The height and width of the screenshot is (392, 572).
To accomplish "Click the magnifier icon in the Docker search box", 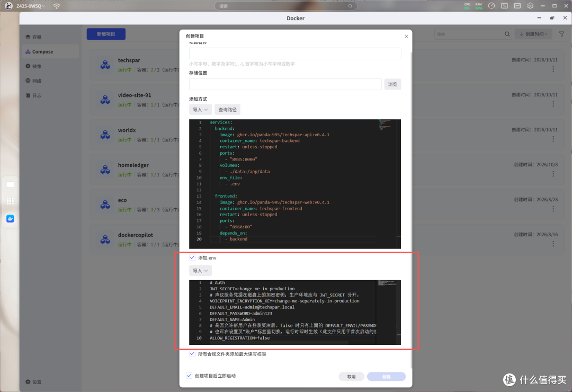I will click(x=507, y=34).
